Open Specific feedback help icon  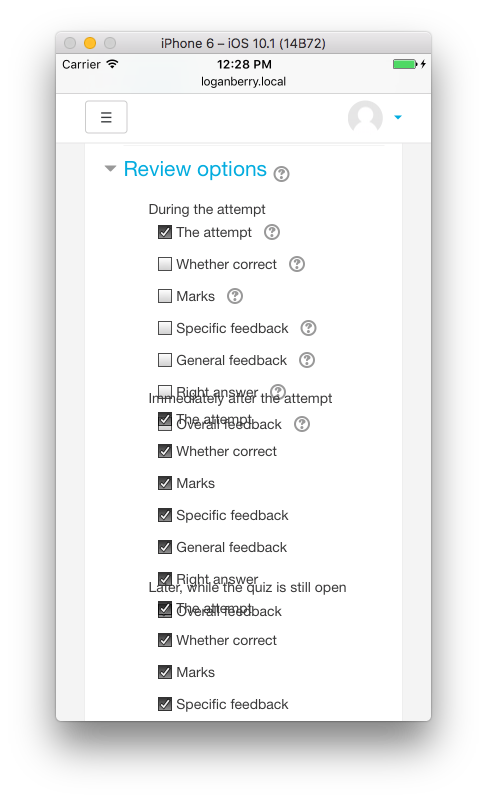click(308, 328)
